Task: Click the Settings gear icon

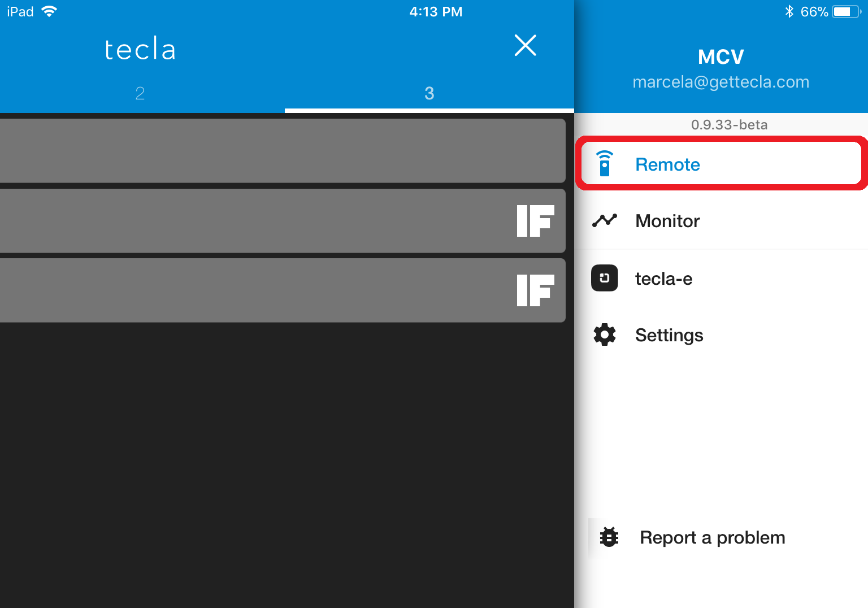Action: click(604, 335)
